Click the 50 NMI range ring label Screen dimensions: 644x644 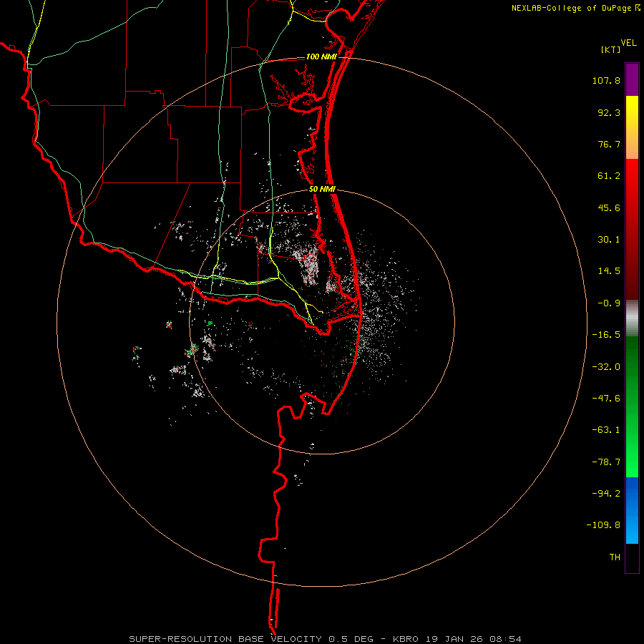click(323, 190)
